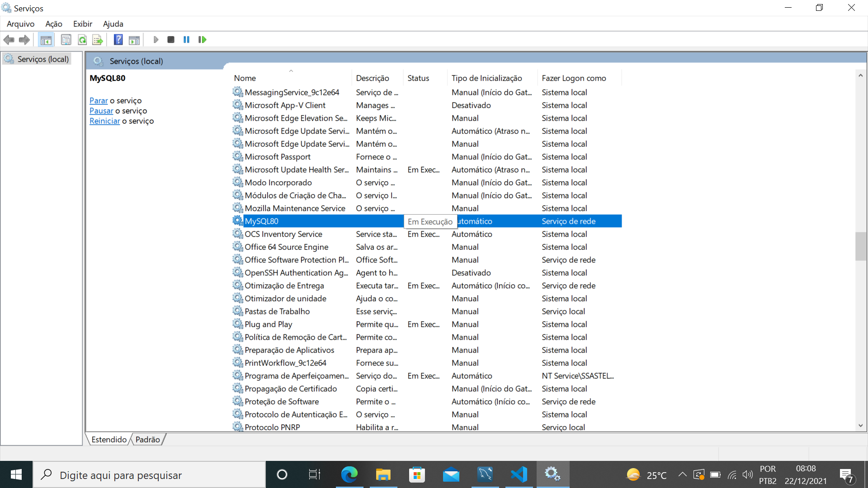This screenshot has width=868, height=488.
Task: Click the scroll down arrow of services list
Action: tap(860, 426)
